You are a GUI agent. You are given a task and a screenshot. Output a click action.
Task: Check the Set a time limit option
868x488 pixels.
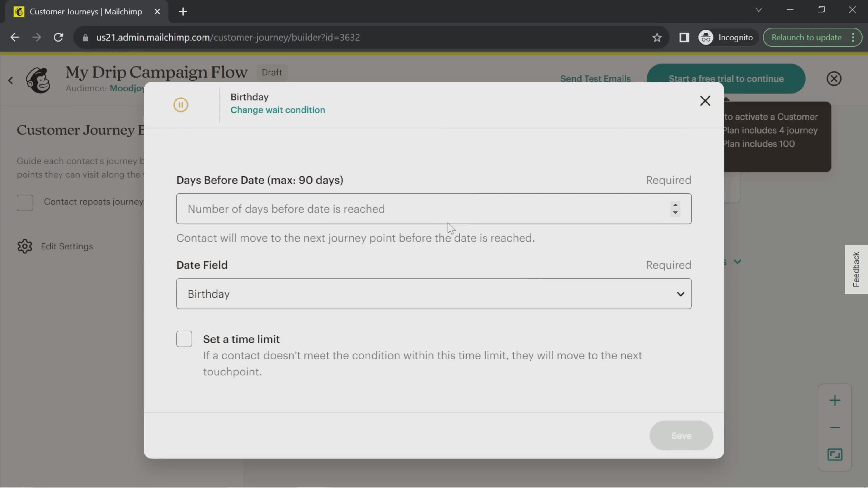point(184,338)
